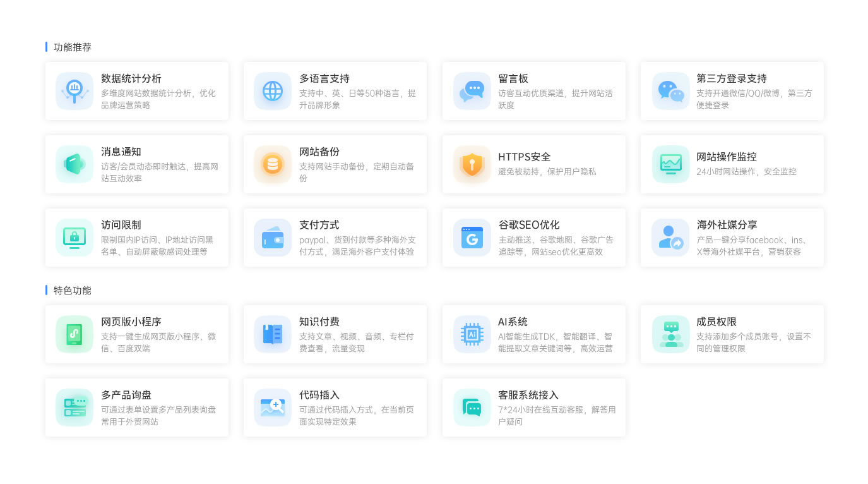Click the 支付方式 wallet icon
Image resolution: width=868 pixels, height=484 pixels.
[x=272, y=238]
